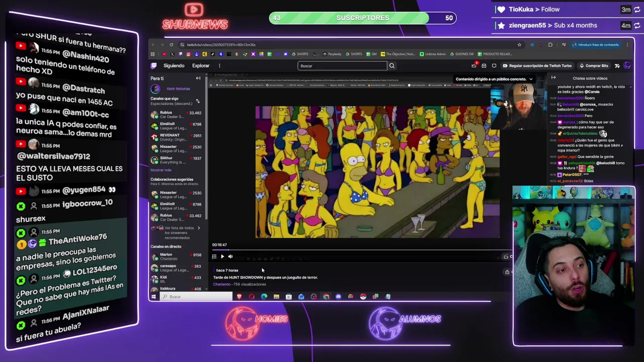644x362 pixels.
Task: Focus the Windows taskbar search box
Action: tap(196, 297)
